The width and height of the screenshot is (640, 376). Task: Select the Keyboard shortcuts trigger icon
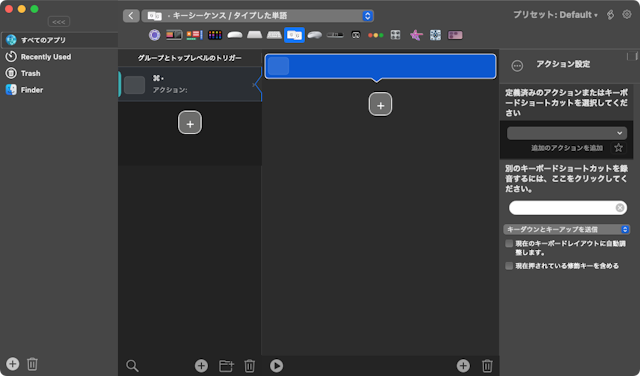(x=274, y=35)
